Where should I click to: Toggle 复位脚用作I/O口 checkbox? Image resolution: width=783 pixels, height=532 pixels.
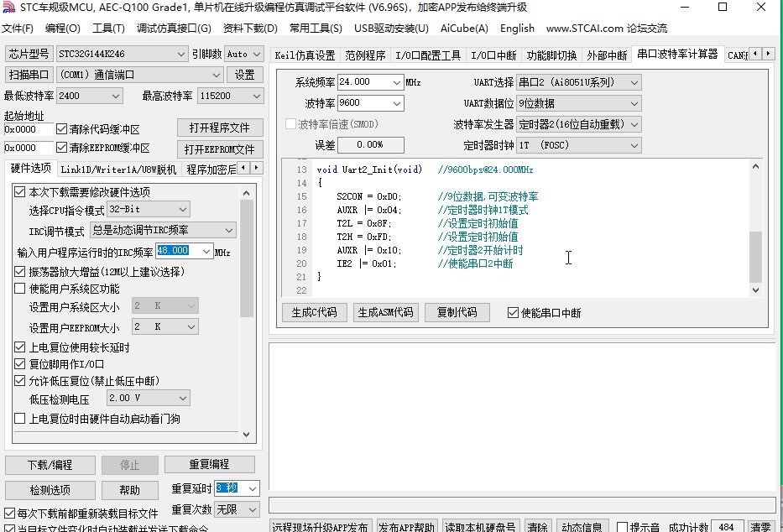tap(19, 364)
